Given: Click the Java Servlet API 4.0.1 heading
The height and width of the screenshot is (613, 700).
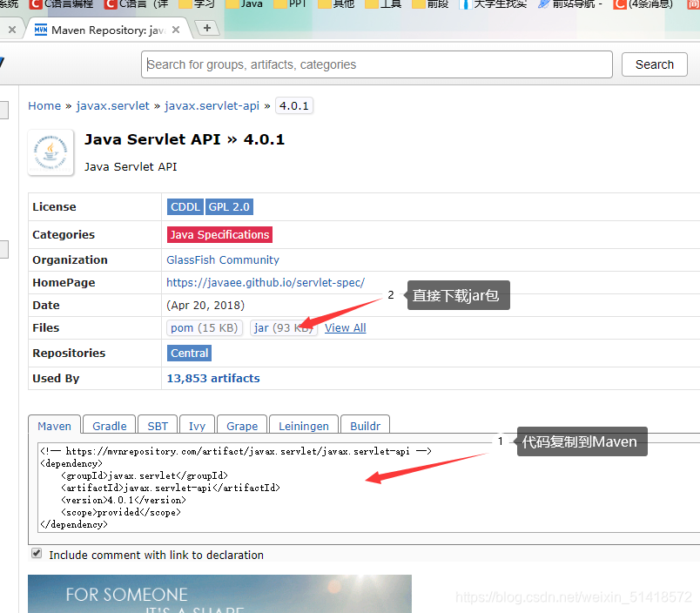Looking at the screenshot, I should [185, 139].
